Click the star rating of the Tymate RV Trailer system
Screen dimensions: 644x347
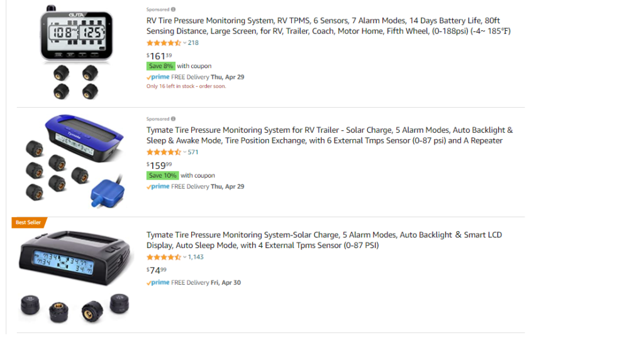(164, 152)
